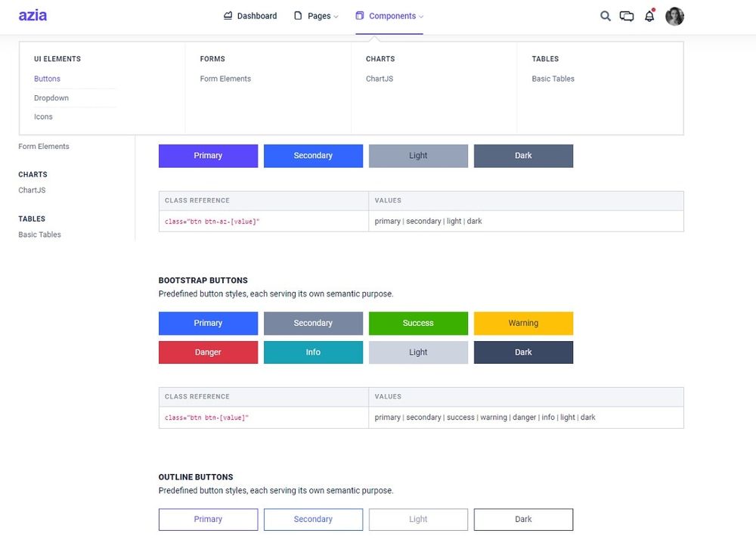The image size is (756, 546).
Task: Collapse the open Components mega menu
Action: point(389,15)
